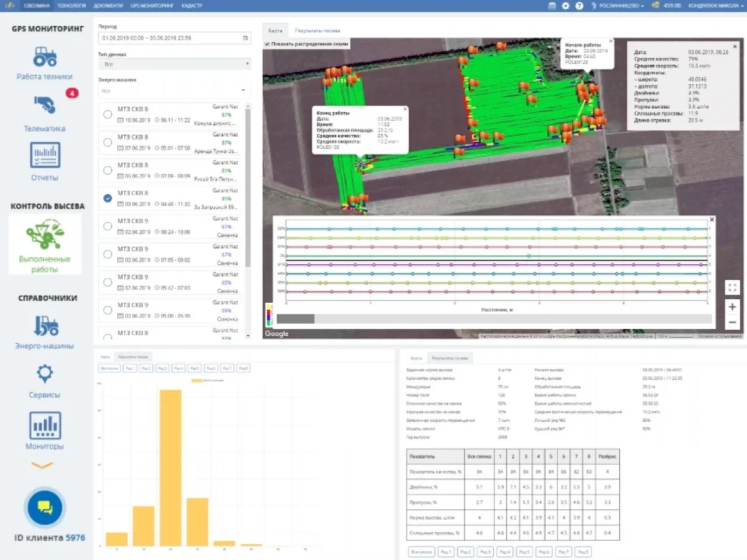Screen dimensions: 747x560
Task: Switch to Результаты посева tab above map
Action: point(317,30)
